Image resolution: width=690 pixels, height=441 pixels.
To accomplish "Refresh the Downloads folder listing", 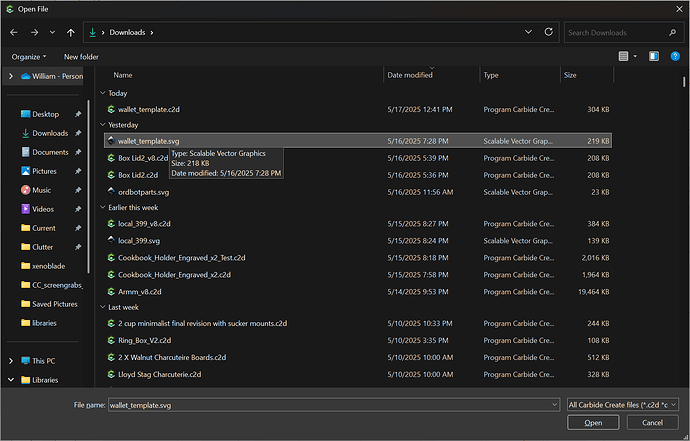I will (548, 32).
